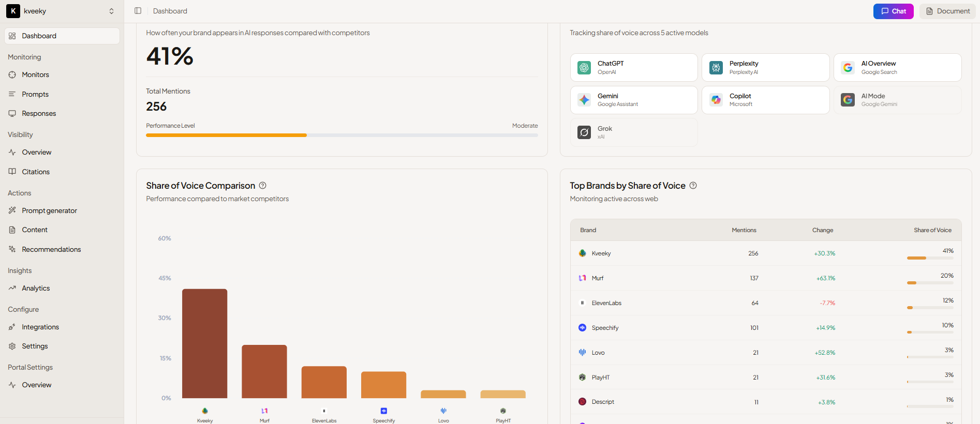The height and width of the screenshot is (424, 980).
Task: Click the ChatGPT logo icon
Action: click(584, 68)
